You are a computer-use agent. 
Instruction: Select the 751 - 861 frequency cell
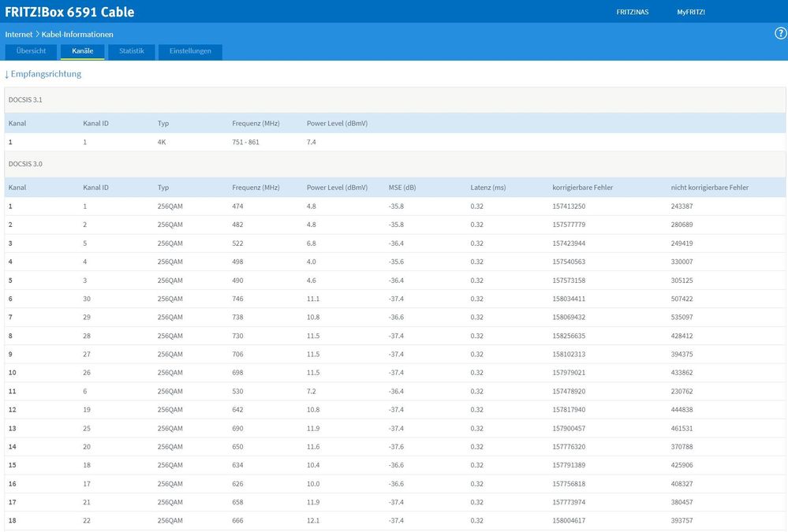point(245,143)
